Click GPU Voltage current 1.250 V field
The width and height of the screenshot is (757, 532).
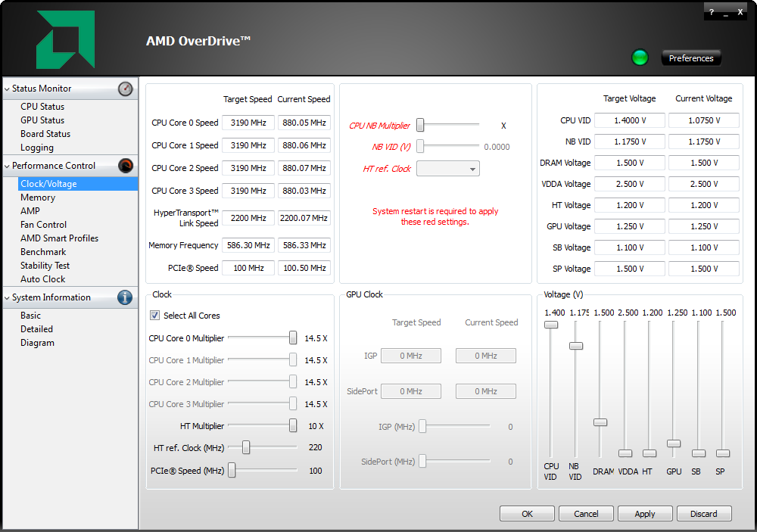pos(704,226)
